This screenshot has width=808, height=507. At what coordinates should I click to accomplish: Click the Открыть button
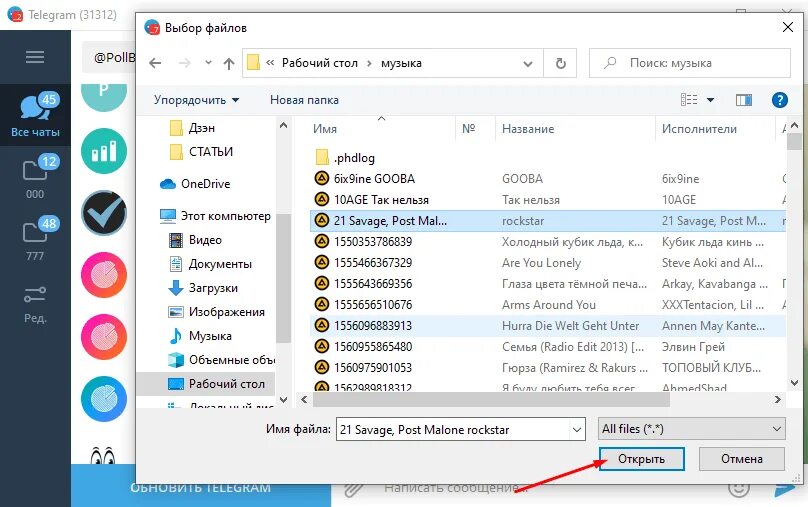[x=642, y=459]
